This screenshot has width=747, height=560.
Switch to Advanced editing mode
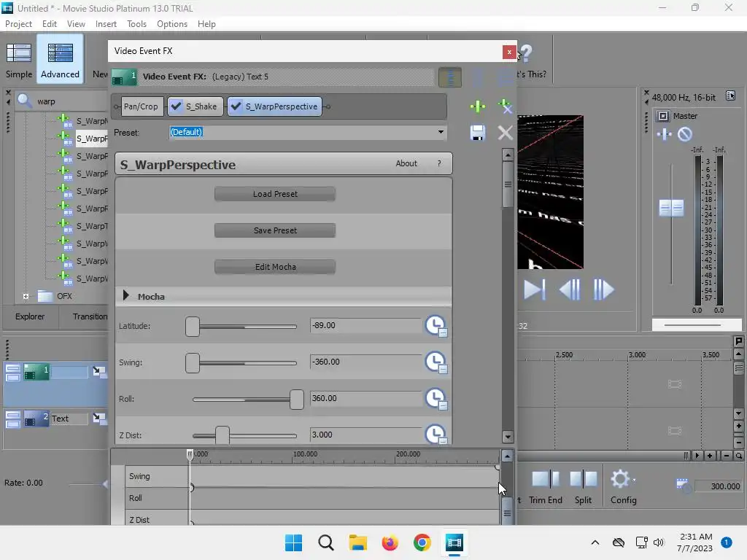coord(60,60)
